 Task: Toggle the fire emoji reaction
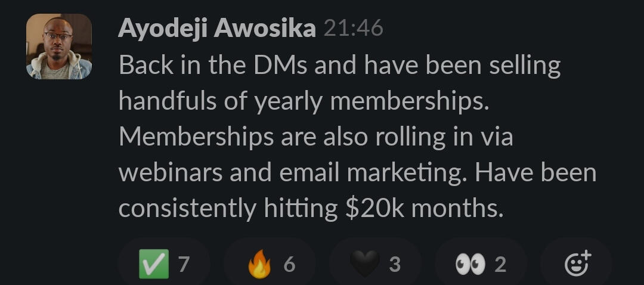(270, 263)
